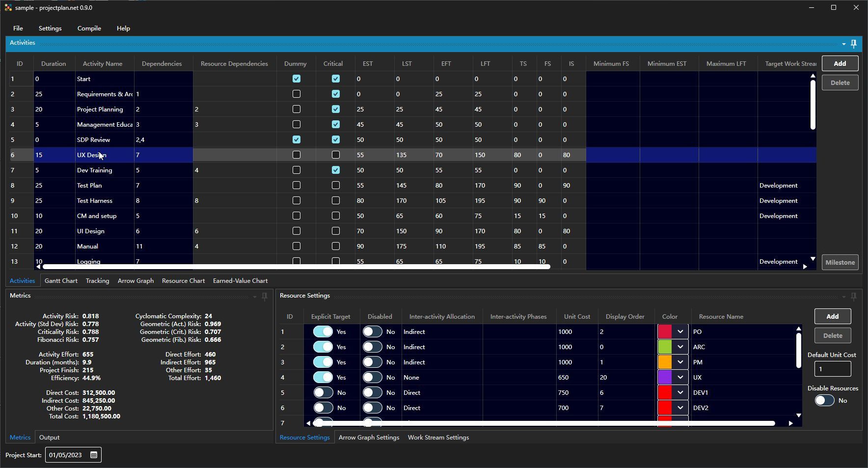
Task: Click the Resource Name column header
Action: point(721,317)
